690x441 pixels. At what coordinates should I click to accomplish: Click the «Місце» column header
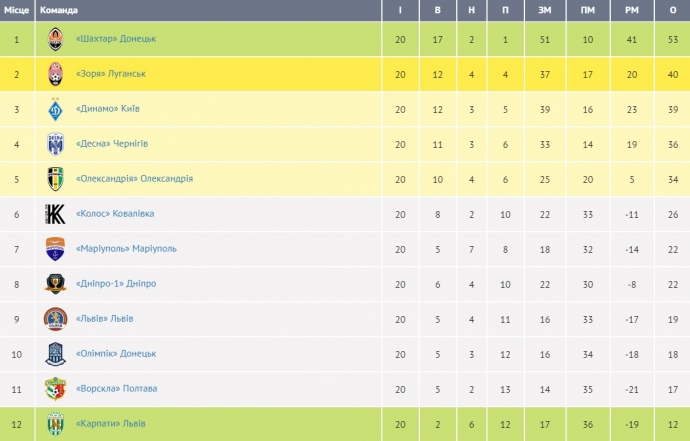pyautogui.click(x=17, y=9)
